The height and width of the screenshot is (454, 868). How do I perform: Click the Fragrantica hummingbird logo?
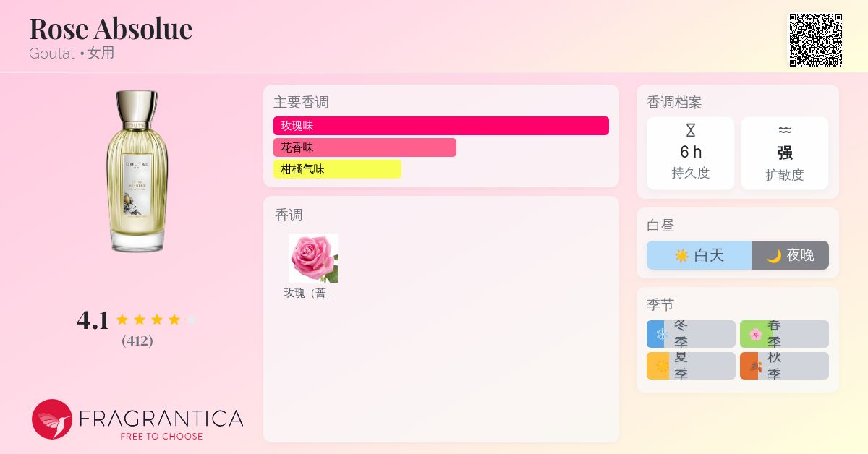tap(52, 419)
